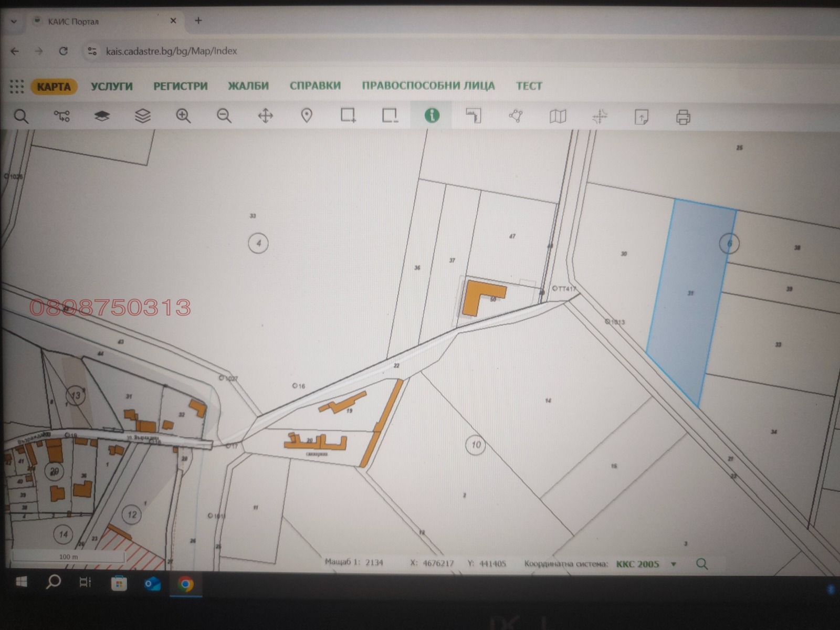Click the polygon draw tool icon

point(516,116)
